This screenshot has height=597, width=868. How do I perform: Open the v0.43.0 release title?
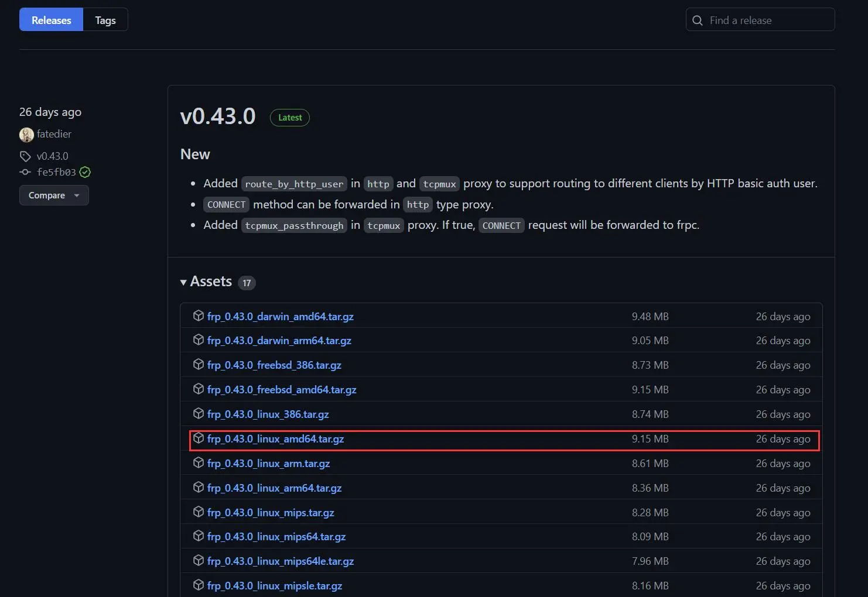point(218,116)
